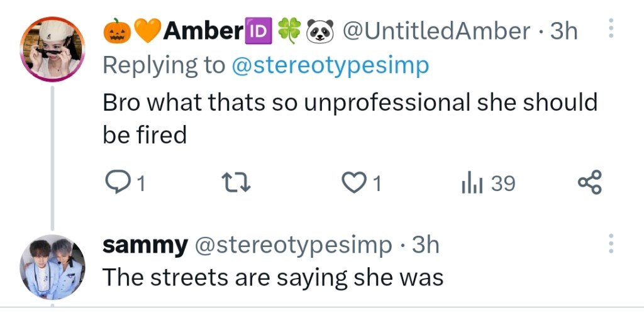Follow the @stereotypesimp link after Replying to
The image size is (644, 325).
pyautogui.click(x=330, y=65)
